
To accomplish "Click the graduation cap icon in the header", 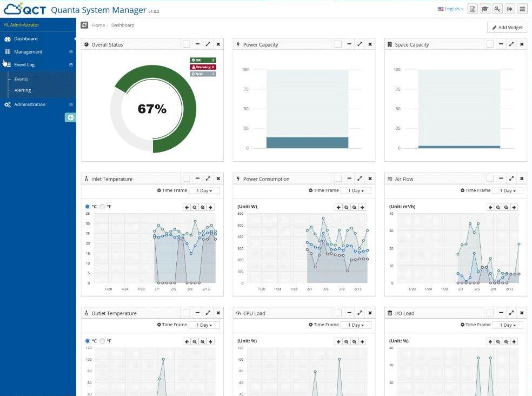I will point(485,9).
